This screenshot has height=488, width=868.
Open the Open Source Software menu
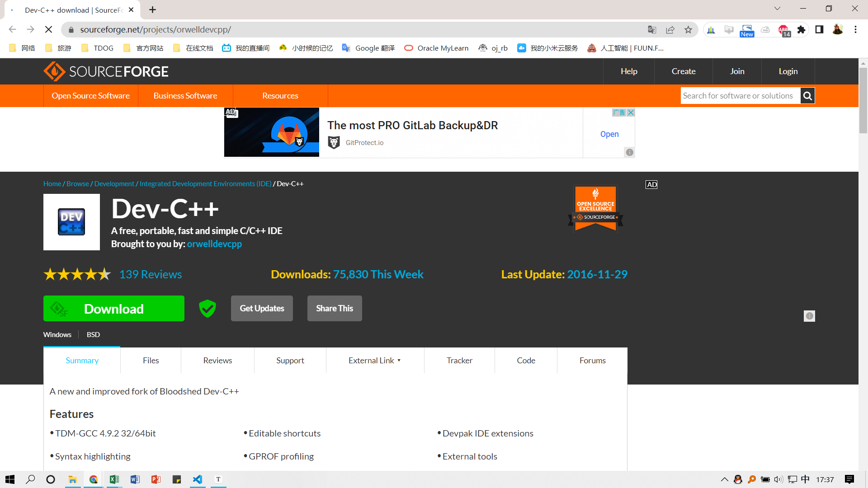[x=90, y=96]
